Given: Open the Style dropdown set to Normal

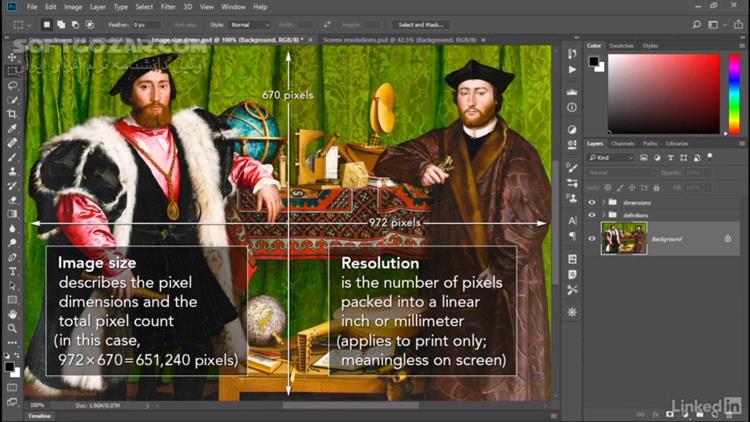Looking at the screenshot, I should point(250,25).
